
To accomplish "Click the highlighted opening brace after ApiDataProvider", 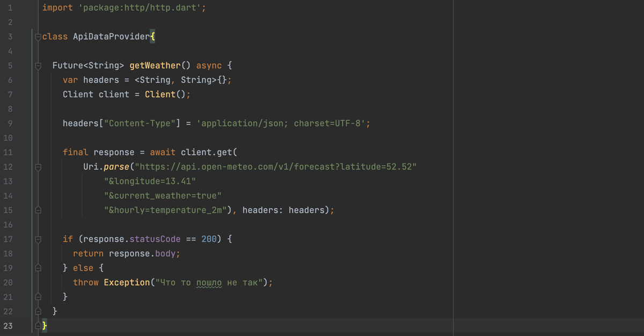I will click(153, 37).
